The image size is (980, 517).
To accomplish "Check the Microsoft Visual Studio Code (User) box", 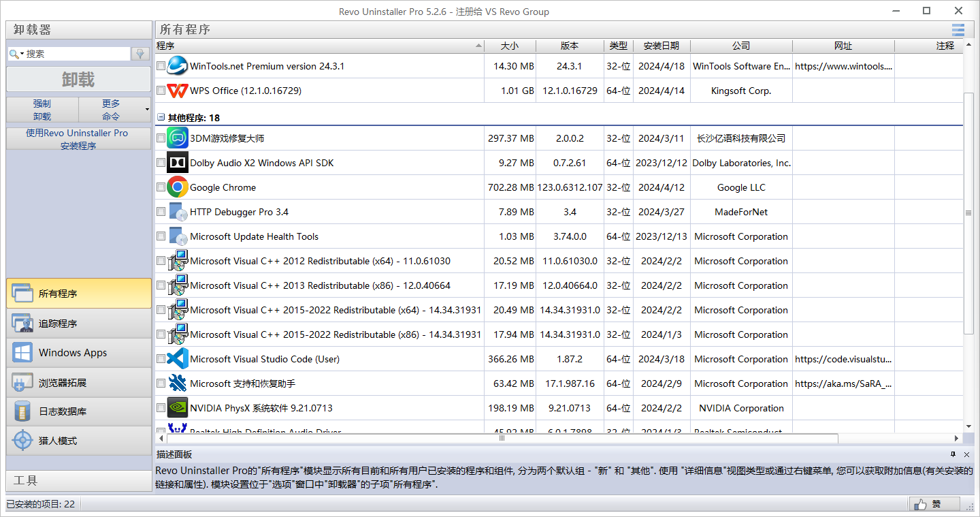I will coord(161,359).
